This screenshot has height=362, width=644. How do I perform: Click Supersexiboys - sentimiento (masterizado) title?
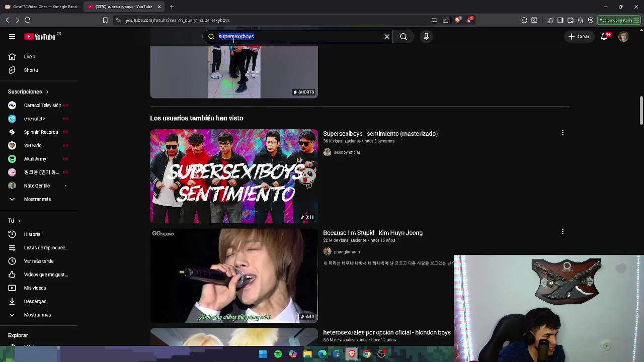coord(380,134)
